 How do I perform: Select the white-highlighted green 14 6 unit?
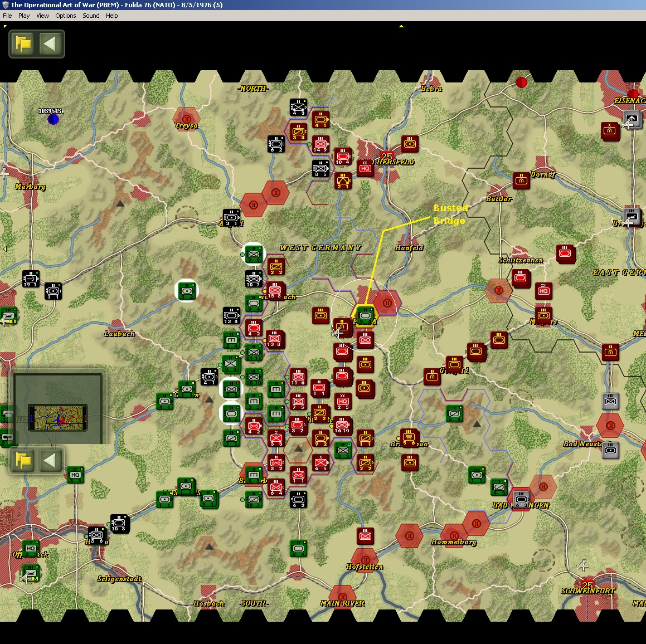[x=231, y=413]
